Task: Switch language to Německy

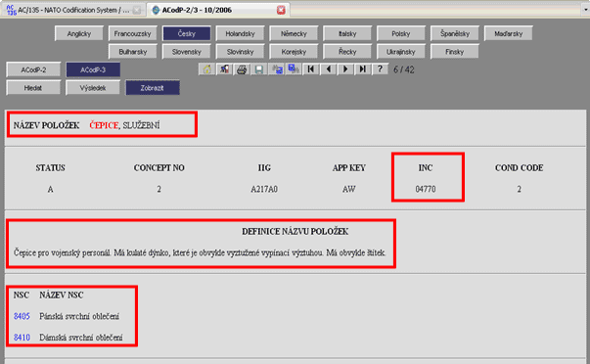Action: pos(294,33)
